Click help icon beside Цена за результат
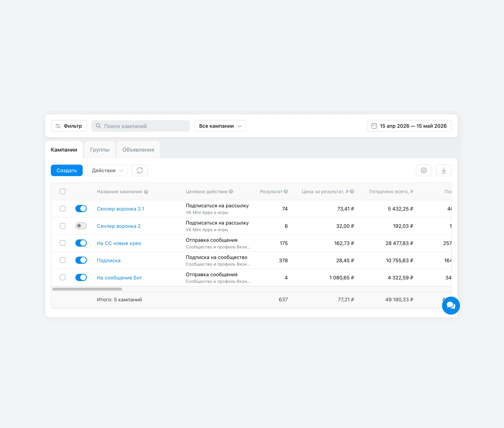Screen dimensions: 504x428 [x=352, y=191]
